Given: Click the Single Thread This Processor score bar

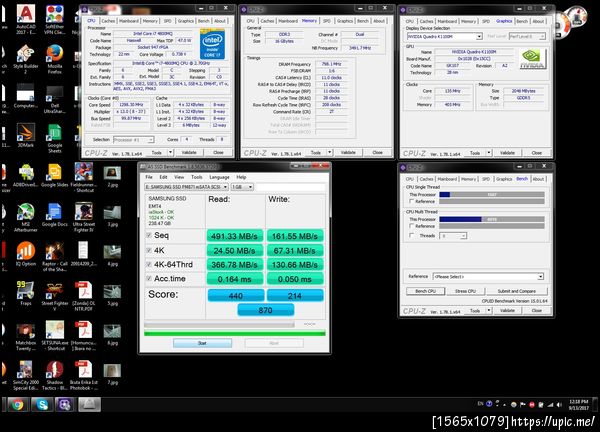Looking at the screenshot, I should [x=492, y=194].
